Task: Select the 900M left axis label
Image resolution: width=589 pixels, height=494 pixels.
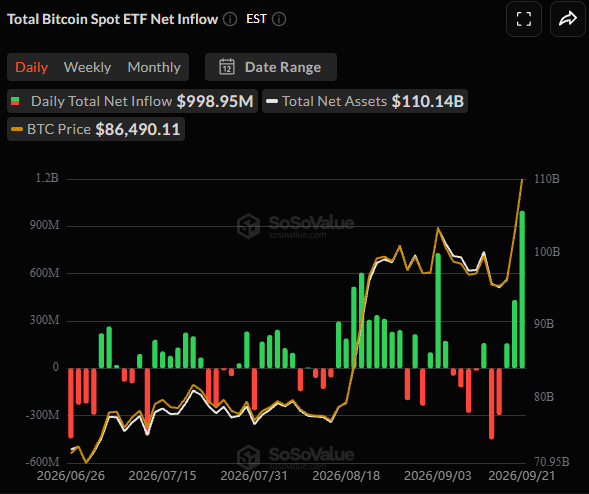Action: tap(45, 225)
